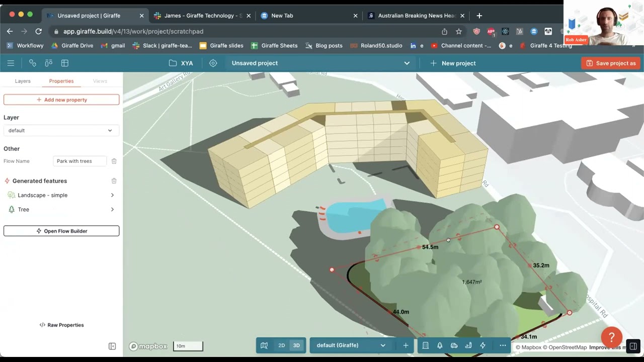Open the Workflowy bookmark
Screen dimensions: 644x362
(x=25, y=45)
